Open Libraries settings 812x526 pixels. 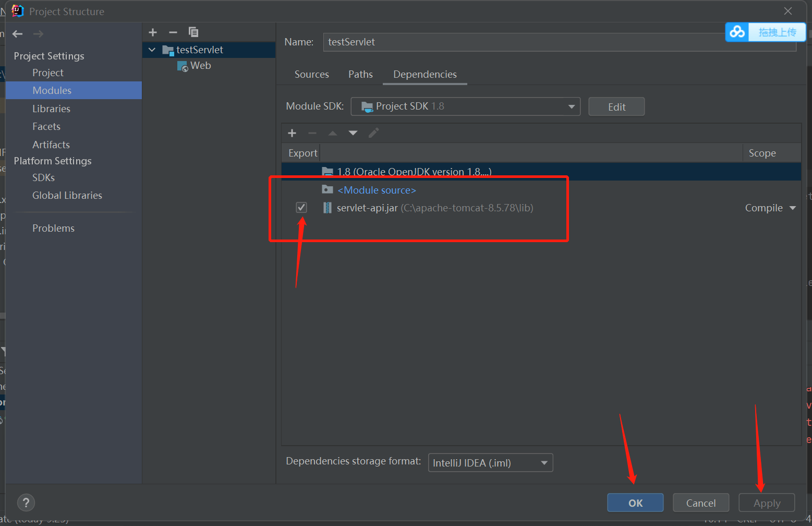point(51,109)
